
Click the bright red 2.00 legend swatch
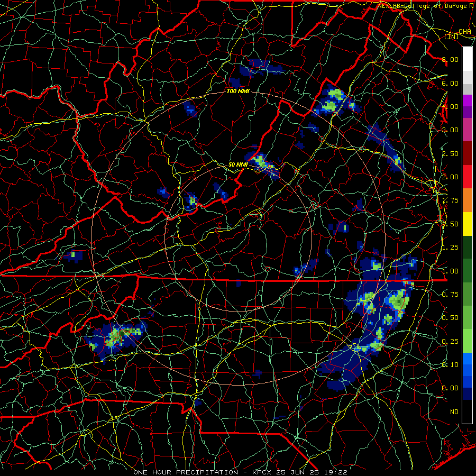coord(467,177)
